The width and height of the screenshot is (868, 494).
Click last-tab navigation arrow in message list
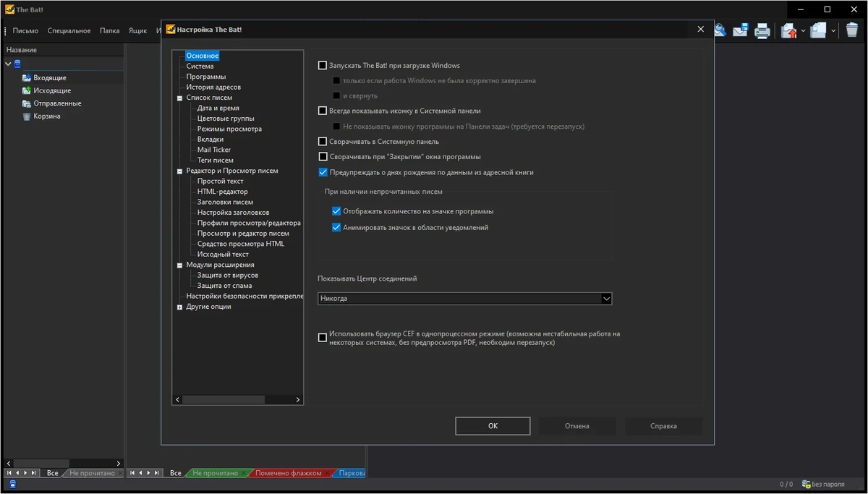156,473
